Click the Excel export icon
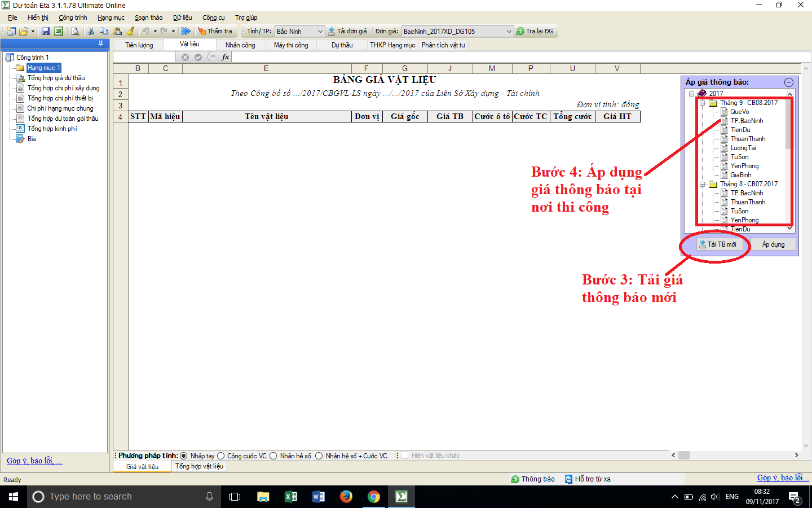 click(59, 32)
